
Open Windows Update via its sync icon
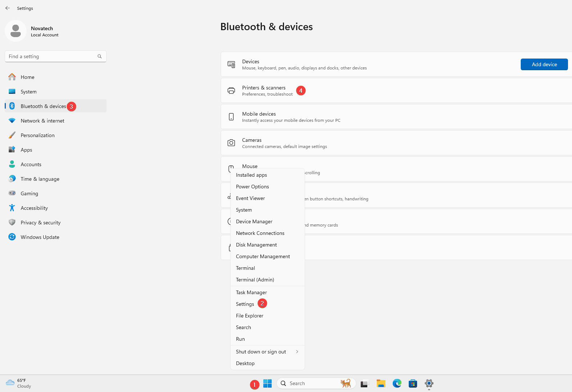(x=12, y=237)
